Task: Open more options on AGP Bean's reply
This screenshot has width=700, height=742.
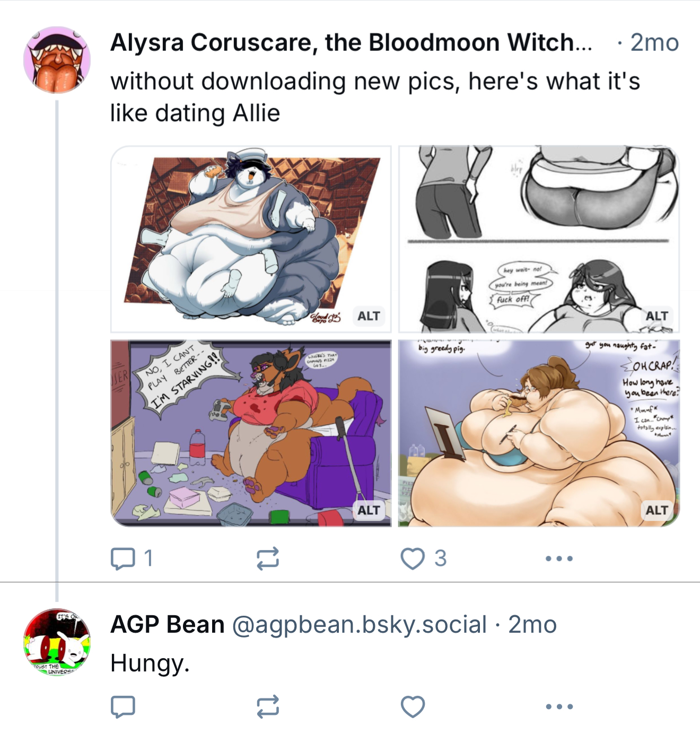Action: 559,706
